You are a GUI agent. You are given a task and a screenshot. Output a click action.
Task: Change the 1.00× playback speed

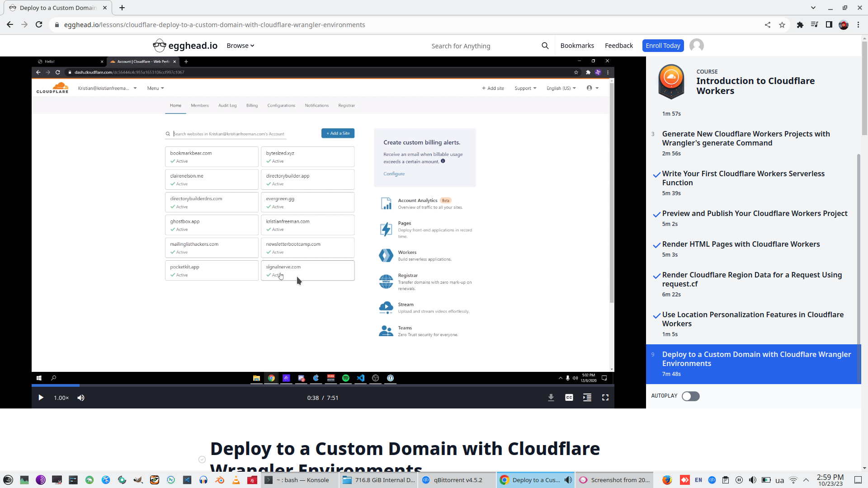[61, 398]
